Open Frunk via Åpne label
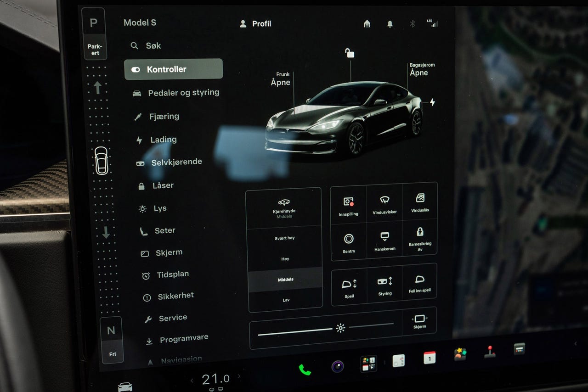 click(x=280, y=82)
